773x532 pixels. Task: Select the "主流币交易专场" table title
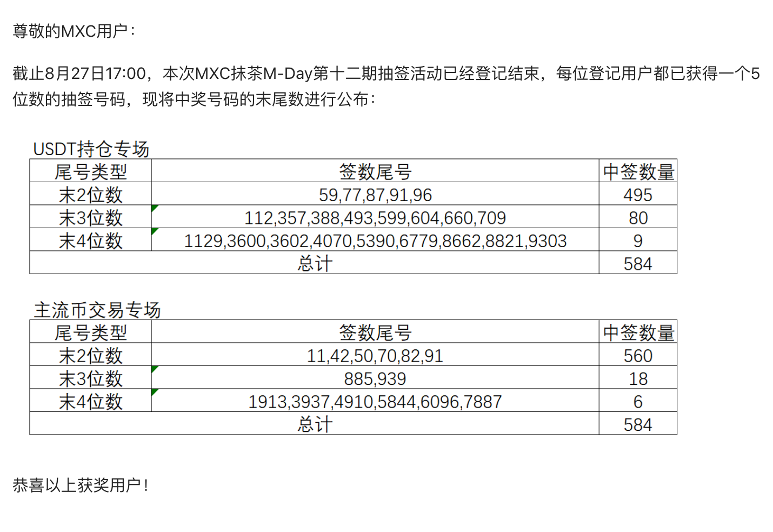97,310
